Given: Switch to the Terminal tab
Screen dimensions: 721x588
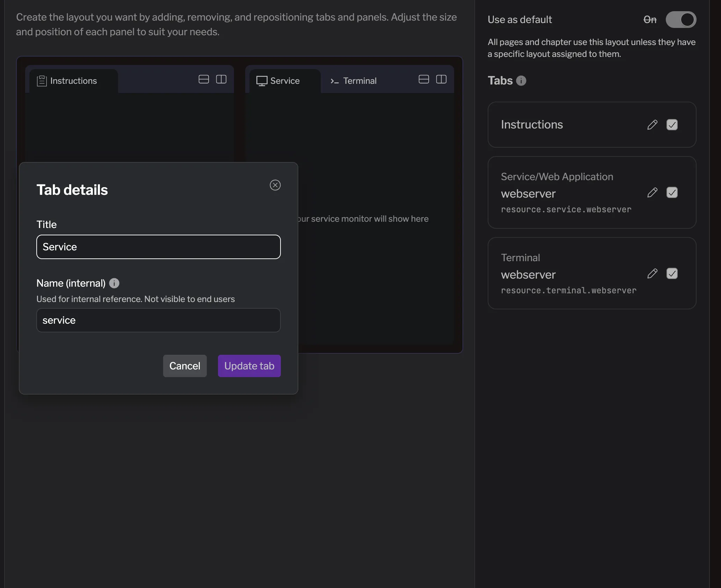Looking at the screenshot, I should (x=354, y=81).
